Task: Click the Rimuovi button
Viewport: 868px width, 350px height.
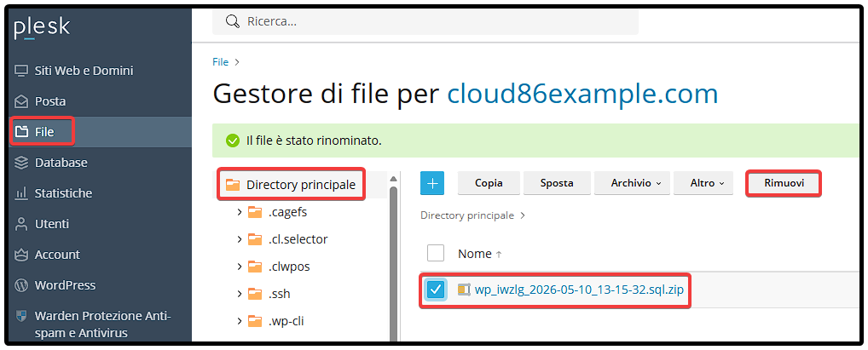Action: tap(784, 183)
